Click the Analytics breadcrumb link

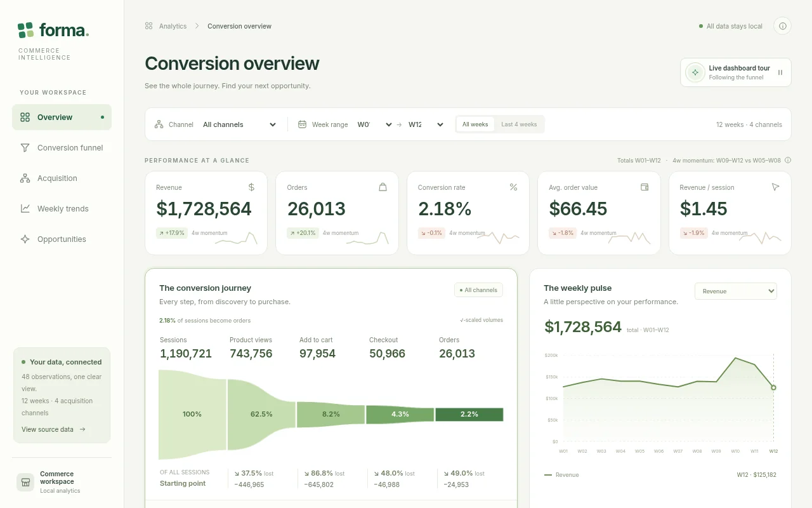coord(173,26)
